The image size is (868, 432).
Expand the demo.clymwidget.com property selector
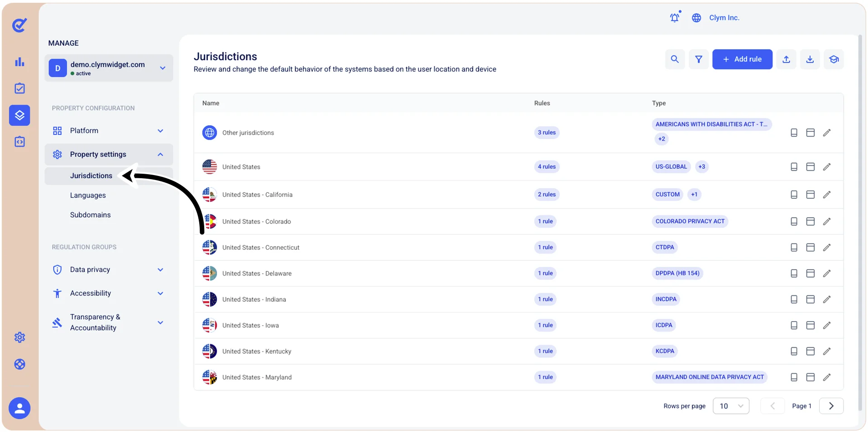109,68
